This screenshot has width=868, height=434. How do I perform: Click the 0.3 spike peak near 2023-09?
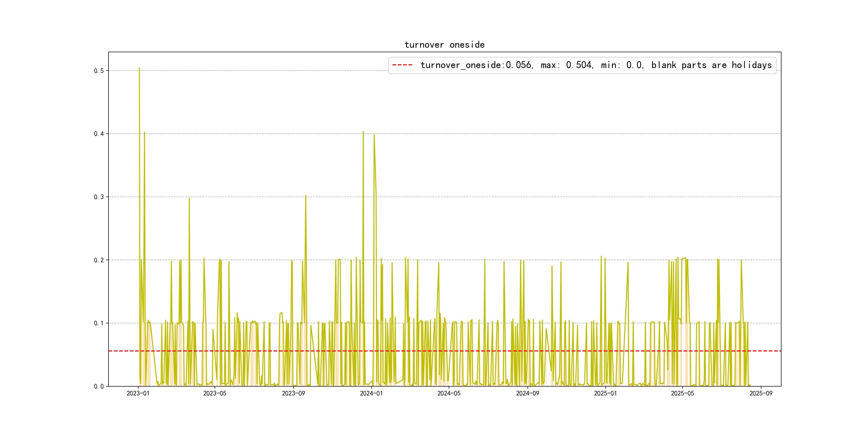point(306,196)
